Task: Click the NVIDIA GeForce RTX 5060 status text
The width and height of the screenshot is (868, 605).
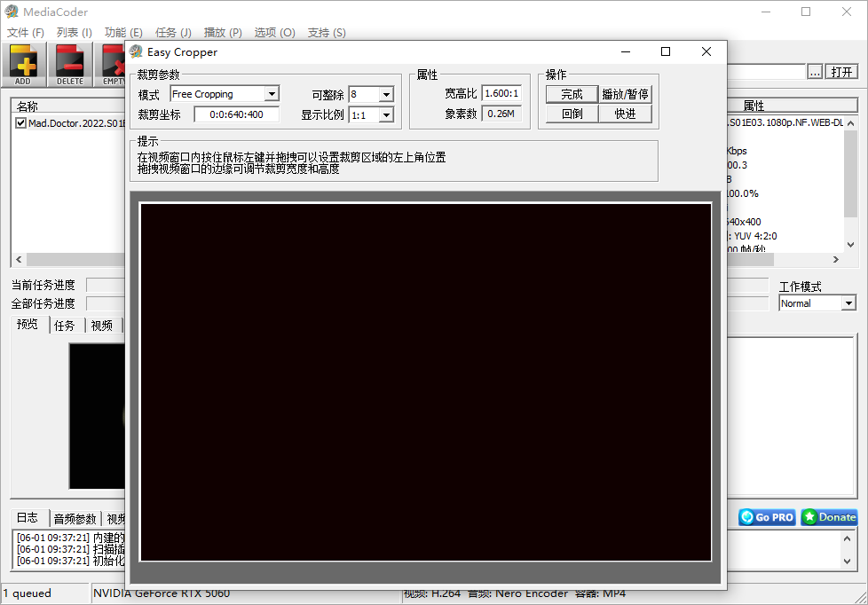Action: (x=162, y=594)
